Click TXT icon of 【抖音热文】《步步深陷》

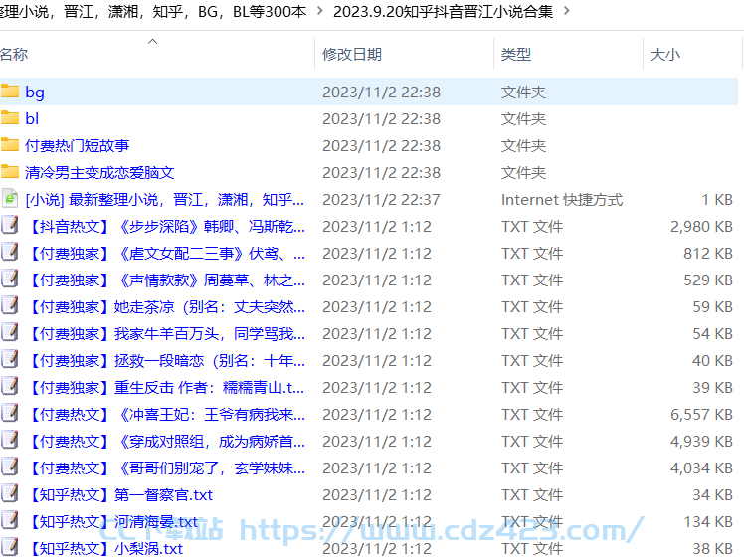click(x=10, y=226)
